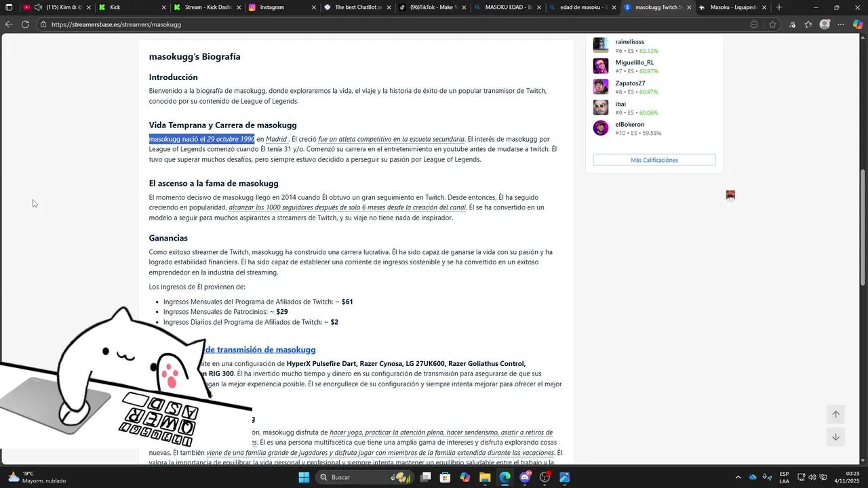Screen dimensions: 868x488
Task: Open the OBS Studio taskbar icon
Action: (545, 477)
